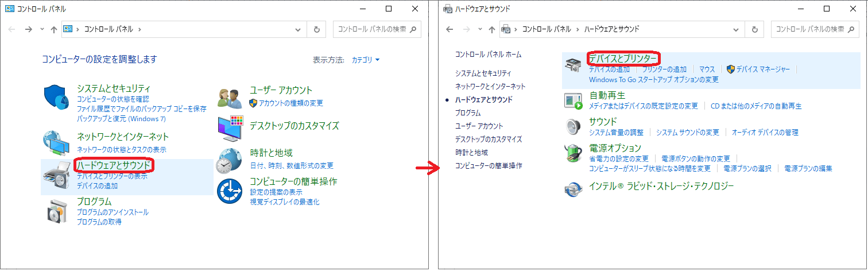Click the デバイス マネージャー link
Viewport: 868px width, 271px height.
pos(763,69)
